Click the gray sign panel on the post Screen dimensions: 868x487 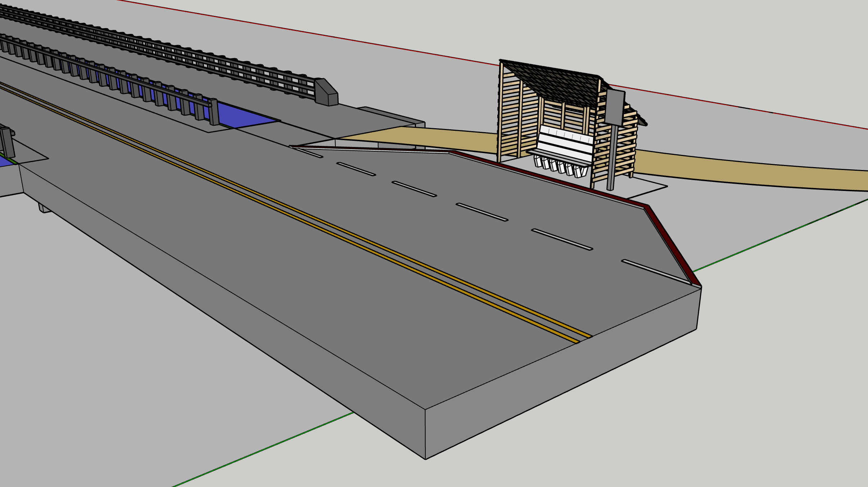click(x=615, y=107)
